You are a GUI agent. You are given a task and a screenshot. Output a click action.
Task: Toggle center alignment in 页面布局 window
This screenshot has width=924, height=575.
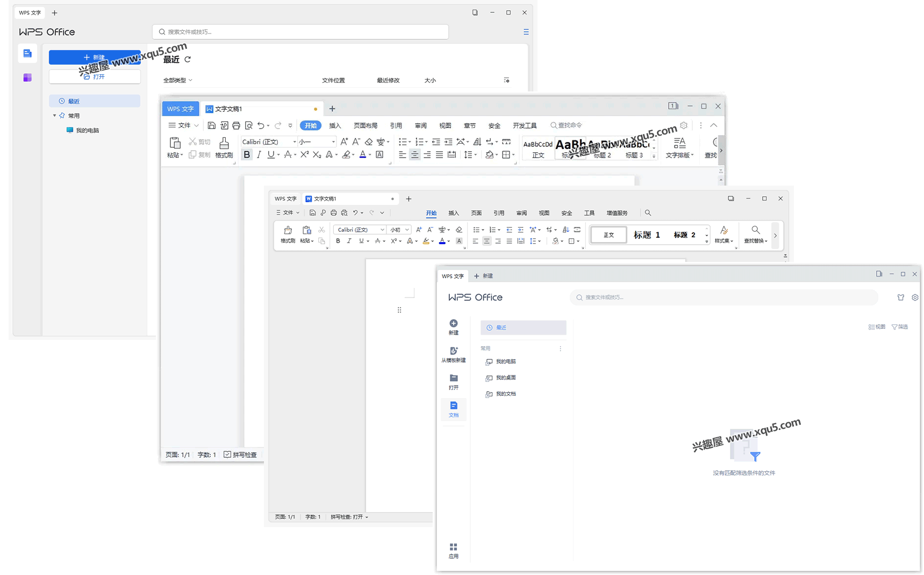(x=414, y=155)
